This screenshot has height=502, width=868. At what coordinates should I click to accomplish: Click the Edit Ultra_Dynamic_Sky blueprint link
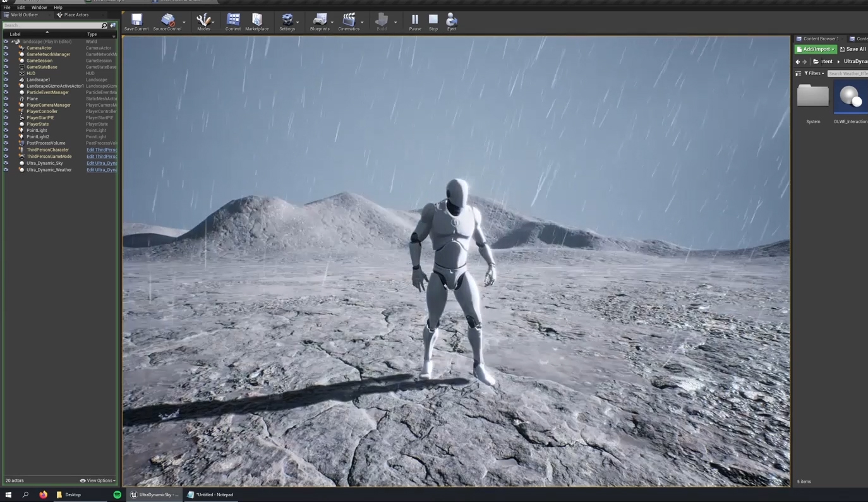(102, 163)
